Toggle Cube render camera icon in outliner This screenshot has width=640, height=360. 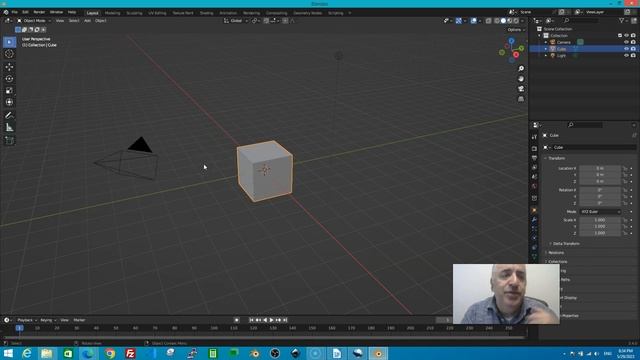633,49
